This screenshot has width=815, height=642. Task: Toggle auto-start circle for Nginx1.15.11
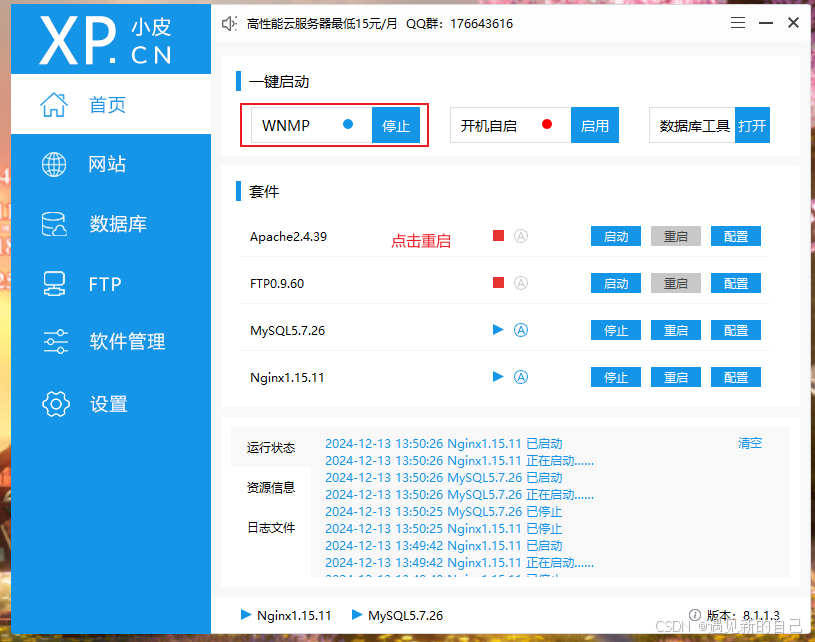[x=520, y=377]
